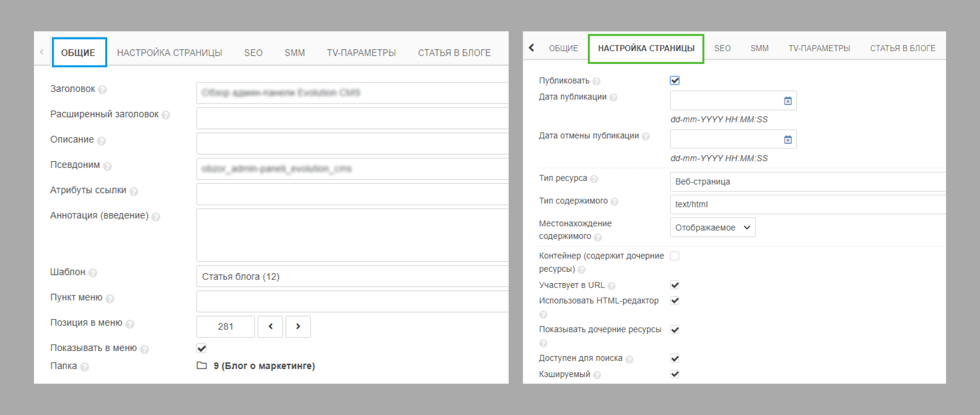Click help icon beside Псевдоним label
The width and height of the screenshot is (980, 415).
(x=108, y=166)
